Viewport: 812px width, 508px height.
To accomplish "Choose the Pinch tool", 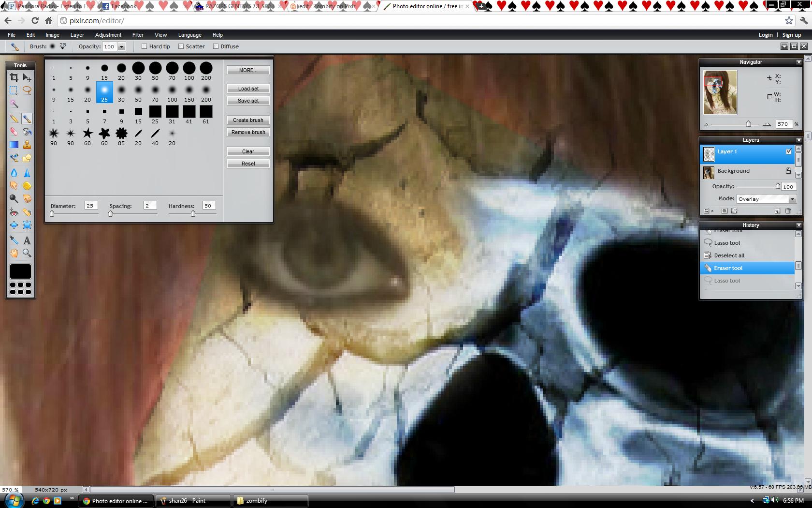I will (x=27, y=225).
